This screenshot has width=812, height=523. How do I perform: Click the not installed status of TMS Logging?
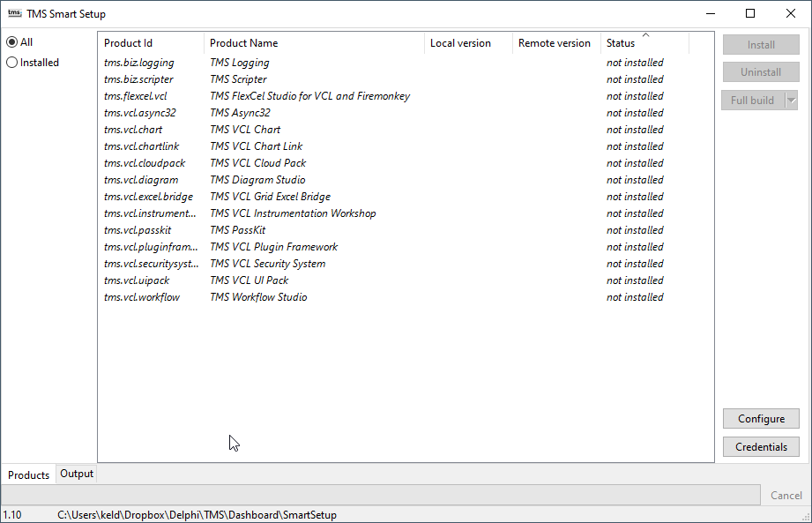(635, 63)
